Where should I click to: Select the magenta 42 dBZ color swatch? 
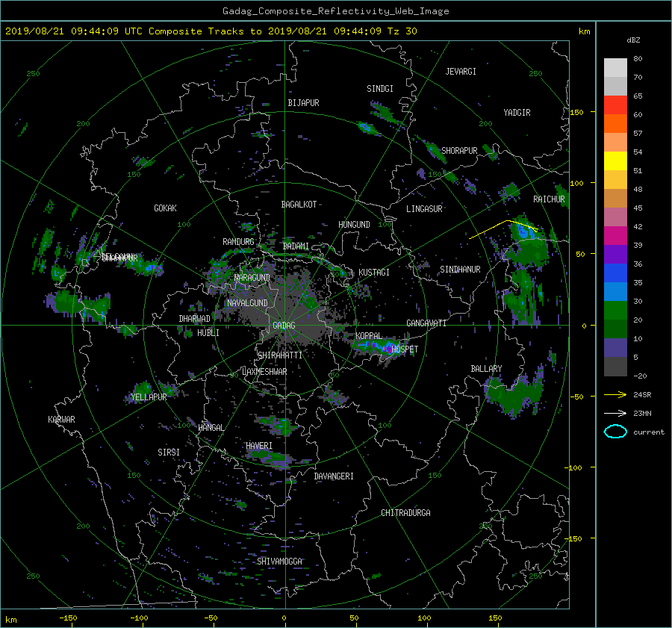[x=615, y=235]
